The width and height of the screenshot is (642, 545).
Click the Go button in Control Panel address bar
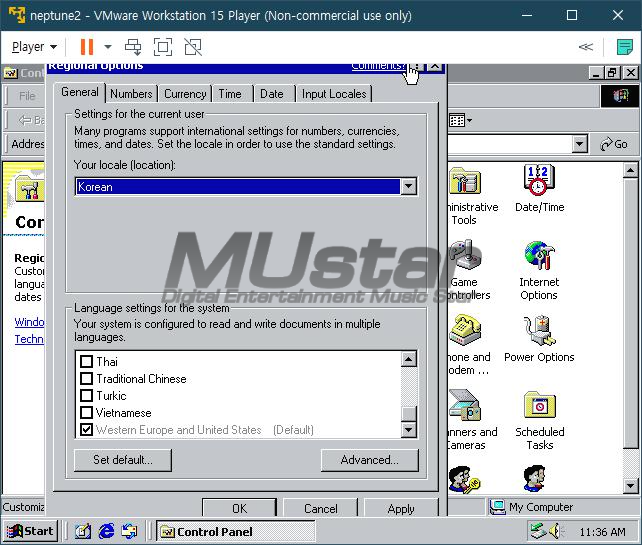tap(614, 144)
